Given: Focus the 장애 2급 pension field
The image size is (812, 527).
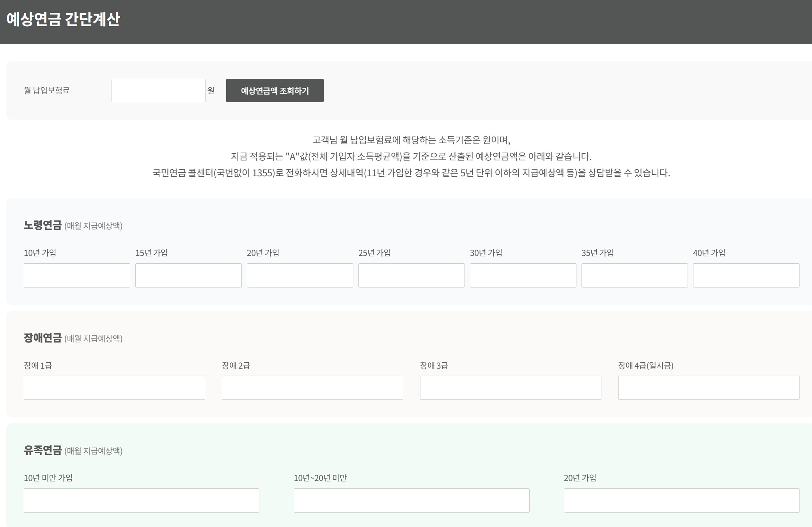Looking at the screenshot, I should 312,388.
